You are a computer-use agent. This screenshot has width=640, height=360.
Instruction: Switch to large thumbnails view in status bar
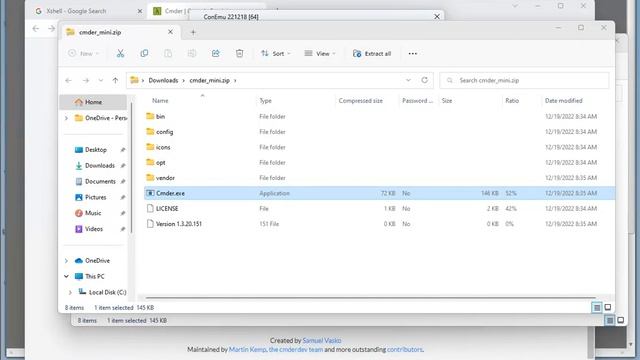(608, 307)
